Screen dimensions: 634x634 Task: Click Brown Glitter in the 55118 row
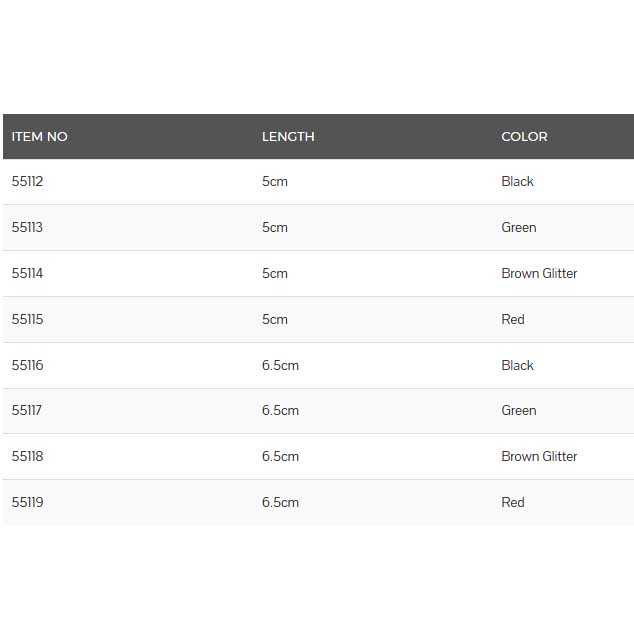coord(539,457)
